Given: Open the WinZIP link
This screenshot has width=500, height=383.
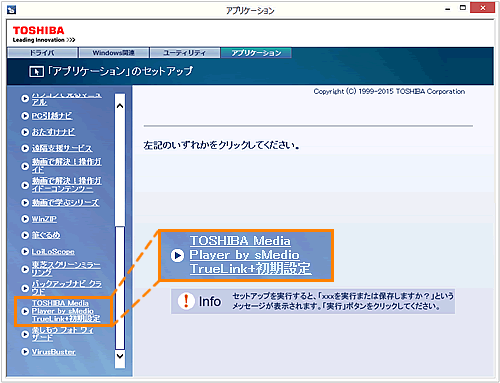Looking at the screenshot, I should (44, 219).
